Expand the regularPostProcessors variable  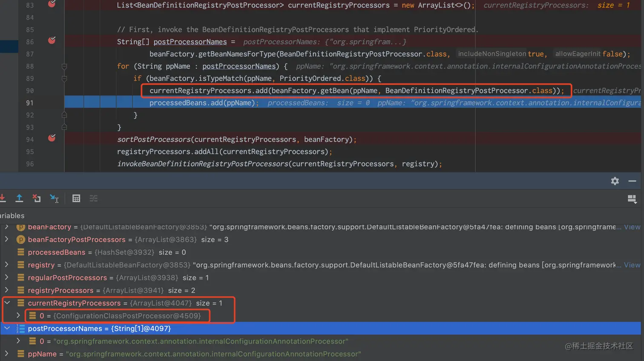pyautogui.click(x=7, y=278)
